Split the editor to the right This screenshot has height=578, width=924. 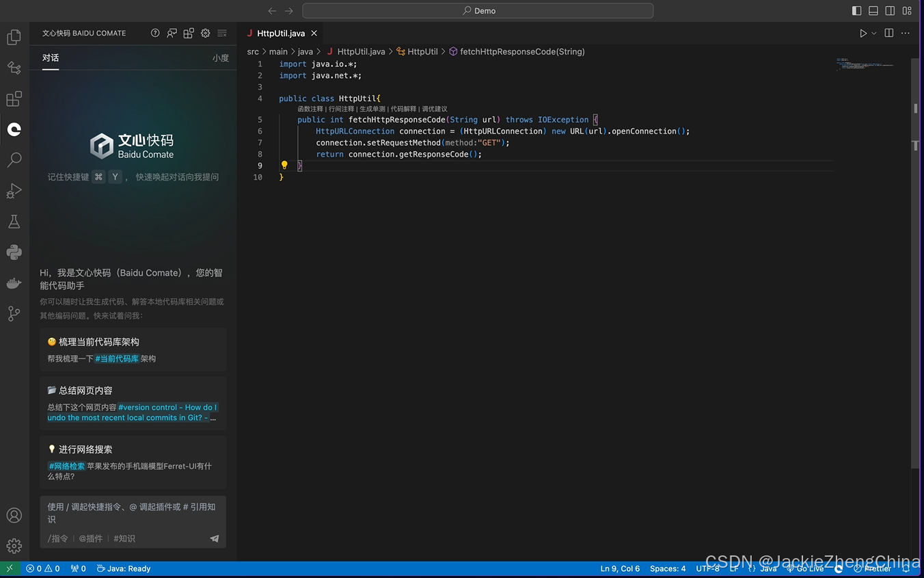click(889, 33)
